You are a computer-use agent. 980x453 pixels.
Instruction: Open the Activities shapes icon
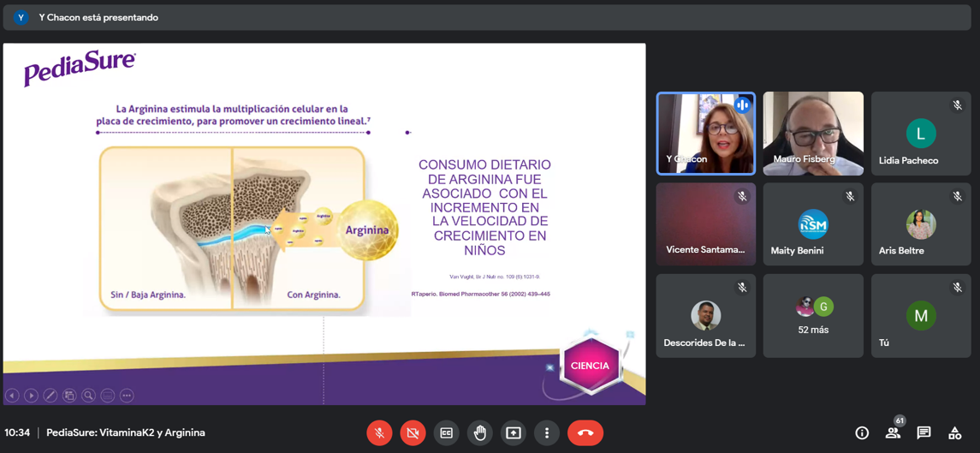point(954,433)
